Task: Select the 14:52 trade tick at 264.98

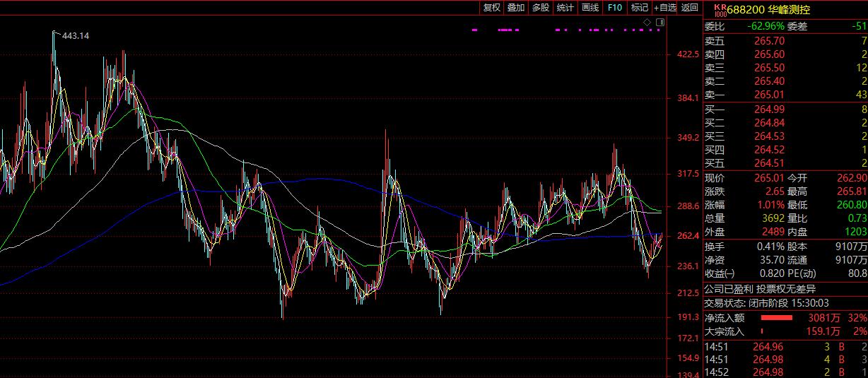Action: click(x=785, y=372)
